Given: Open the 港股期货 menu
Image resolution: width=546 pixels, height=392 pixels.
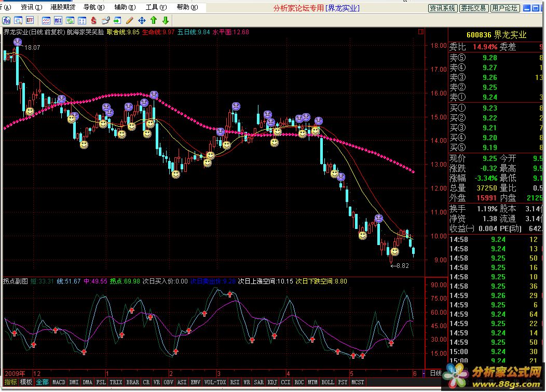Looking at the screenshot, I should (x=63, y=7).
